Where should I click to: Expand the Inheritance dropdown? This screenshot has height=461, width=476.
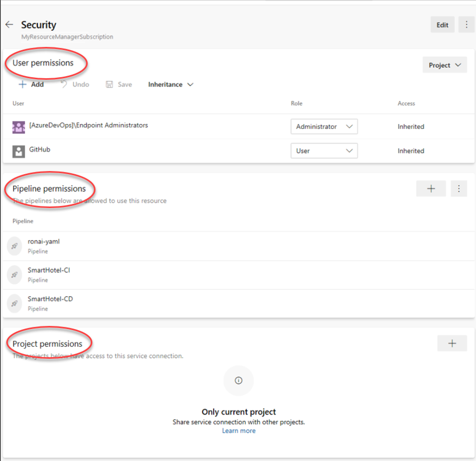point(171,84)
